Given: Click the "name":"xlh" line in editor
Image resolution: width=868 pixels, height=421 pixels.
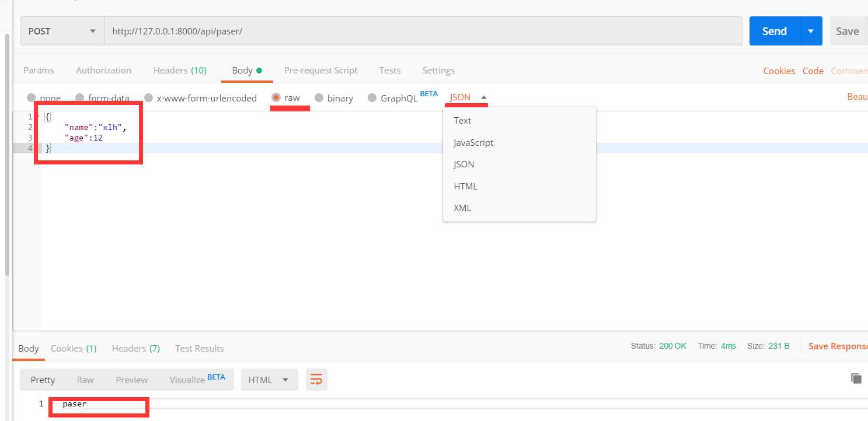Looking at the screenshot, I should click(x=95, y=127).
